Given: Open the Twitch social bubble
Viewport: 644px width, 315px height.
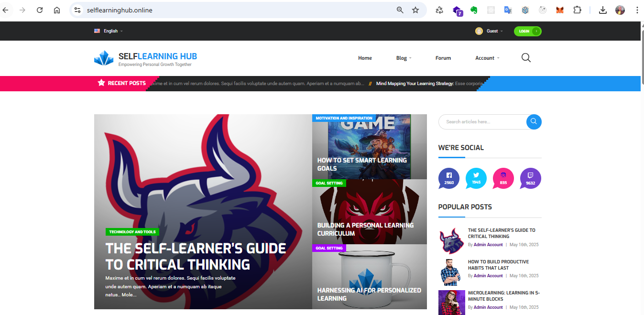Looking at the screenshot, I should pos(530,178).
